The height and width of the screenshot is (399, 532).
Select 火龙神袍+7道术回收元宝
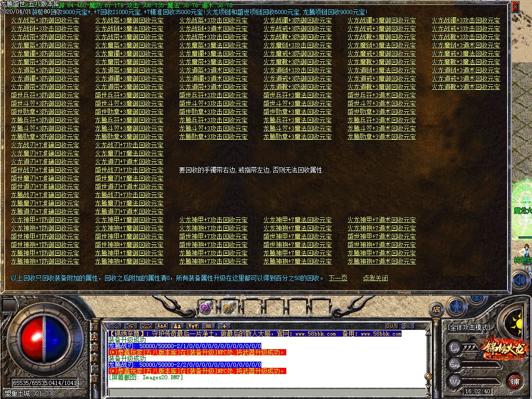(381, 229)
